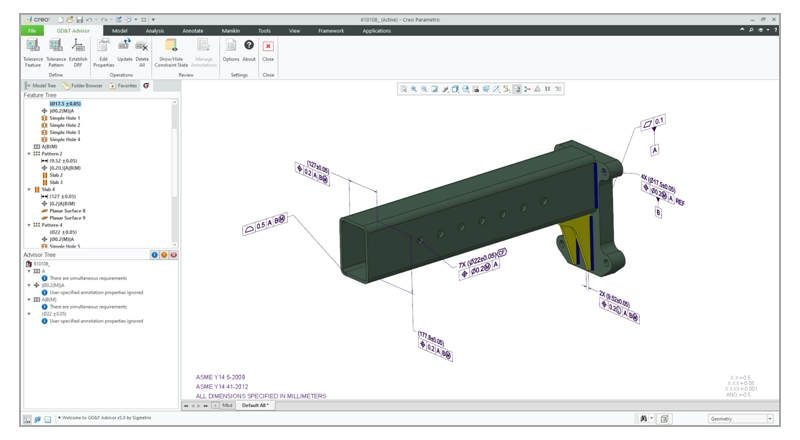Screen dimensions: 800x440
Task: Open the Establish DRF tool
Action: click(x=78, y=53)
